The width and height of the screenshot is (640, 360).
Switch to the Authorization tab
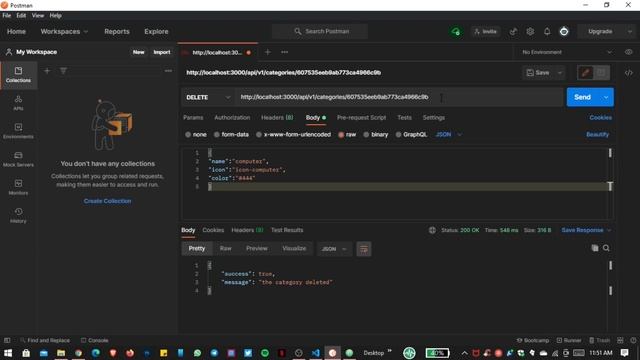point(232,118)
